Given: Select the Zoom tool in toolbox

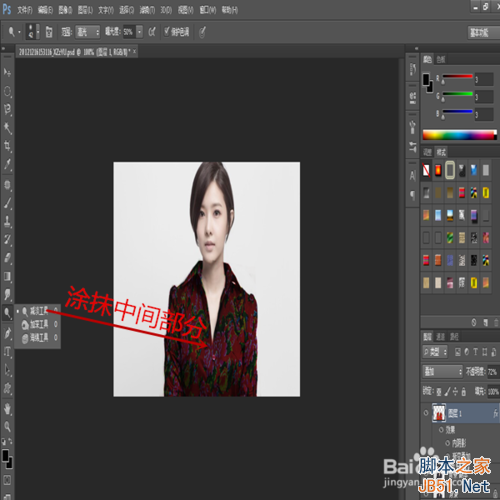Looking at the screenshot, I should pyautogui.click(x=7, y=426).
